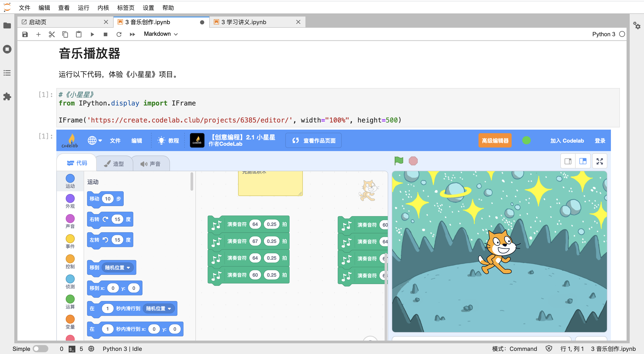
Task: Select the orange 控制 block category
Action: pyautogui.click(x=70, y=261)
